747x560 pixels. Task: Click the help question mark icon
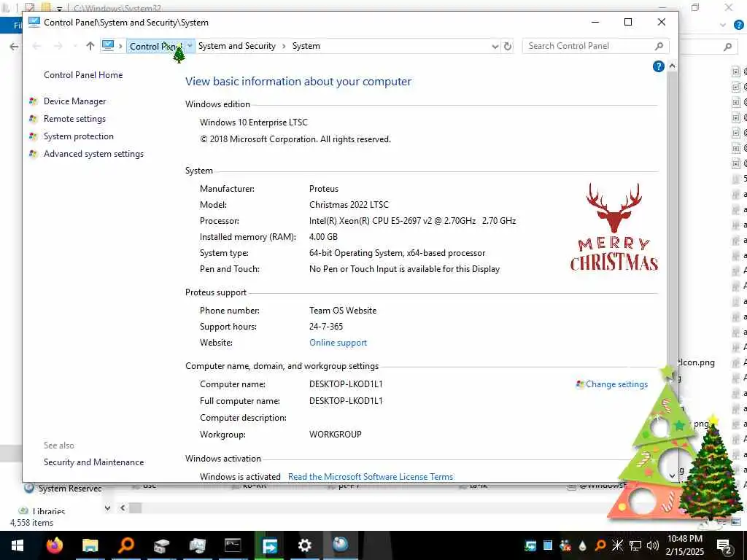[x=659, y=66]
